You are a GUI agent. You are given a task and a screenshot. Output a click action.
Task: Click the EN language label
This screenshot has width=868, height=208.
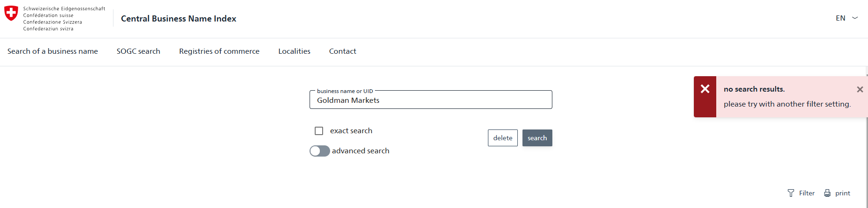coord(840,18)
